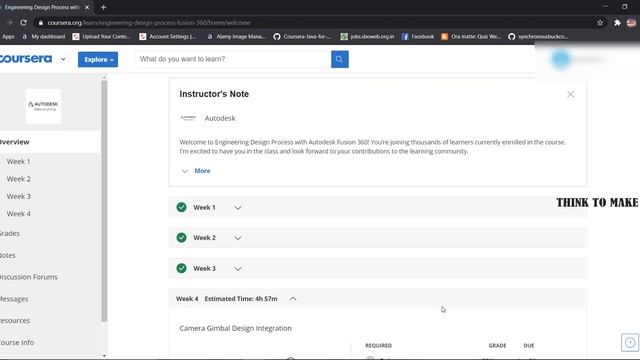Open the synchronousbuck GitHub bookmark

pyautogui.click(x=538, y=37)
